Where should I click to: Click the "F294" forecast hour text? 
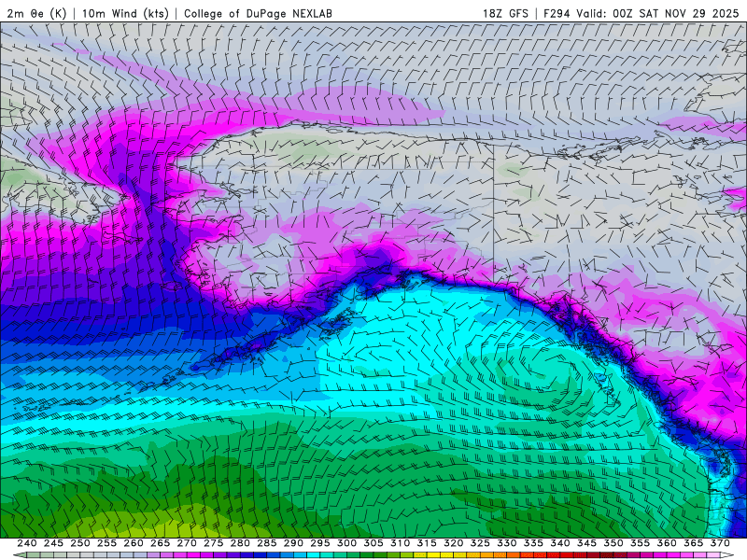[x=557, y=13]
